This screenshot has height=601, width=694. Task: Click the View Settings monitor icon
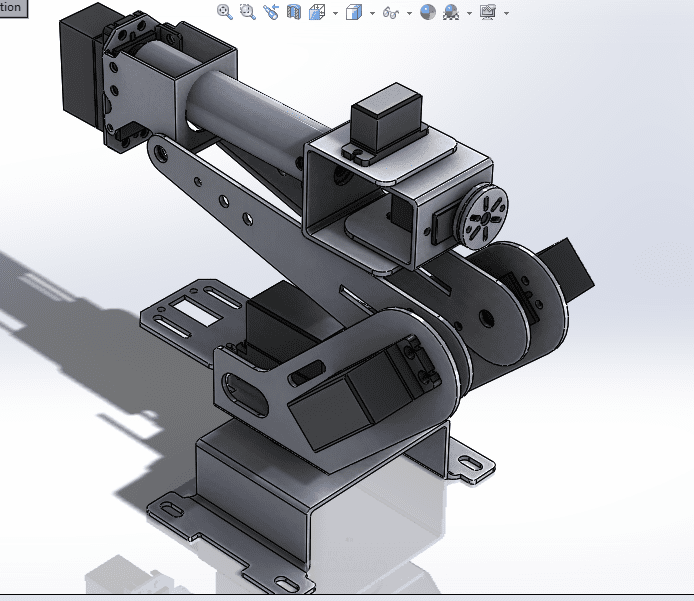coord(488,12)
